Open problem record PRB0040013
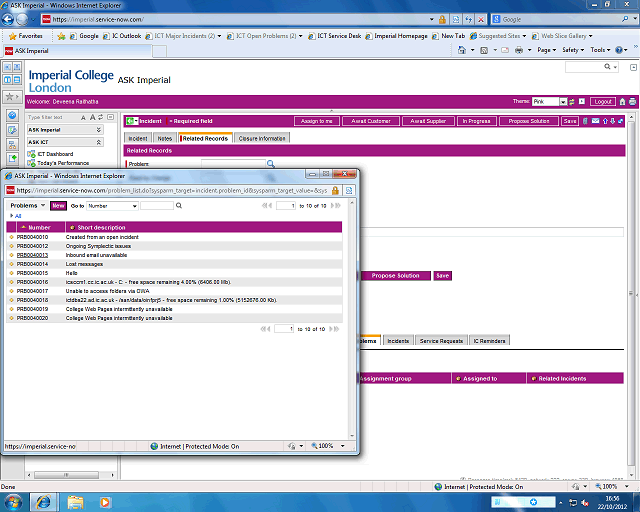This screenshot has width=640, height=512. [x=33, y=256]
